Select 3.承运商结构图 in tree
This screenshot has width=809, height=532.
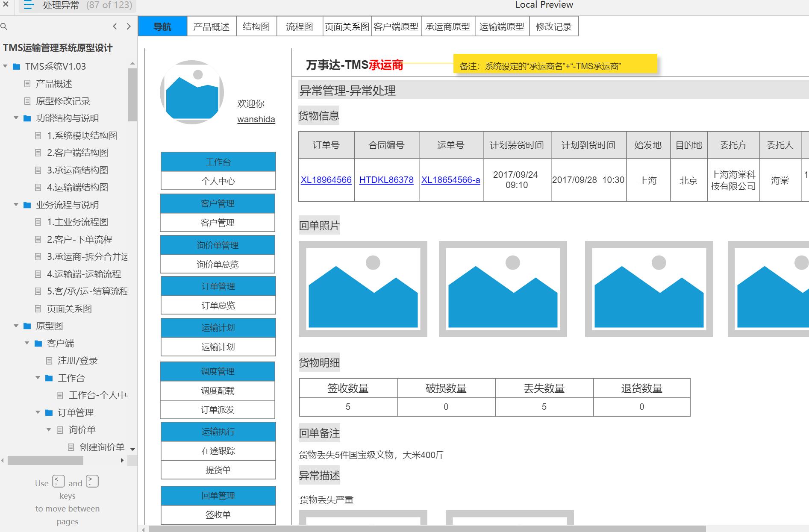pos(77,170)
